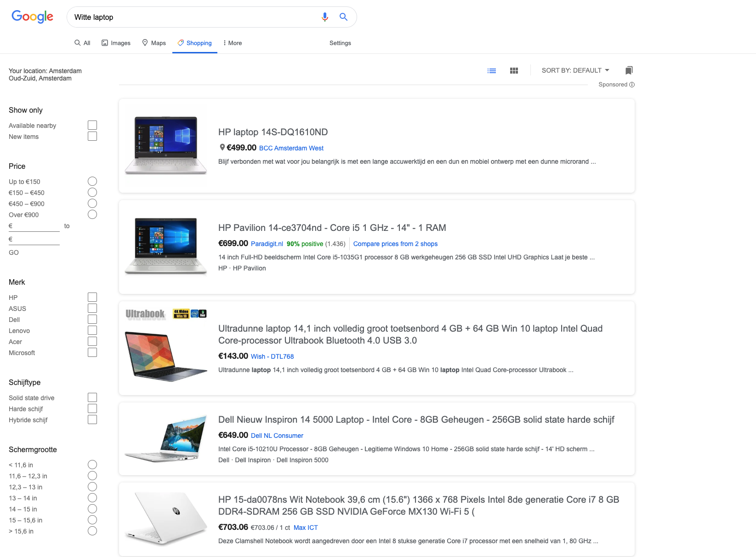756x557 pixels.
Task: Switch to the Images tab
Action: (116, 43)
